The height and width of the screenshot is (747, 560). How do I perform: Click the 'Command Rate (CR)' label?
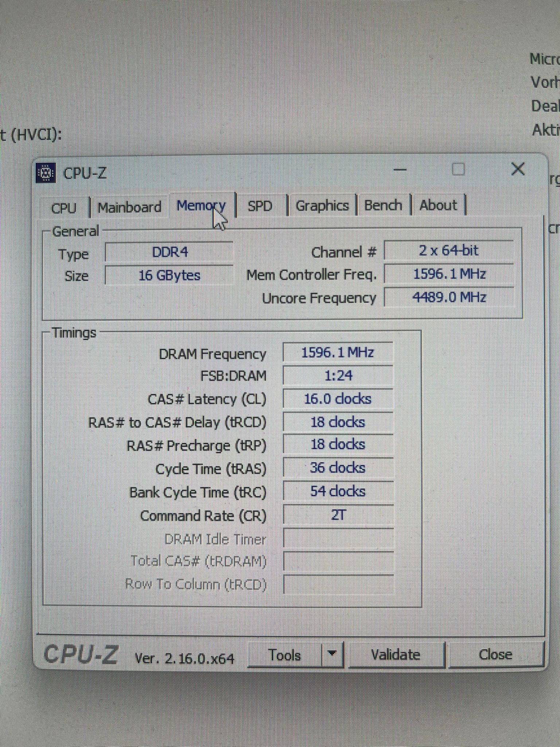(x=203, y=516)
